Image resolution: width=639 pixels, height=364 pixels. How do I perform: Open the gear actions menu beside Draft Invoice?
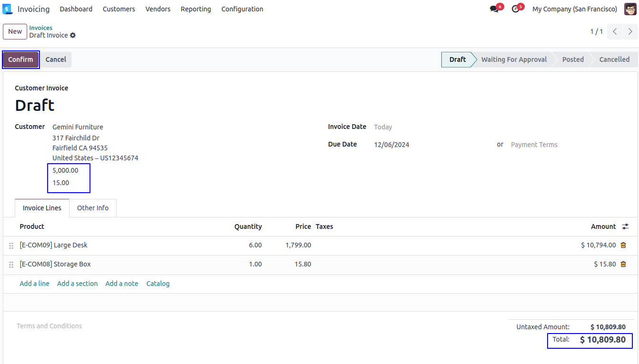tap(73, 36)
